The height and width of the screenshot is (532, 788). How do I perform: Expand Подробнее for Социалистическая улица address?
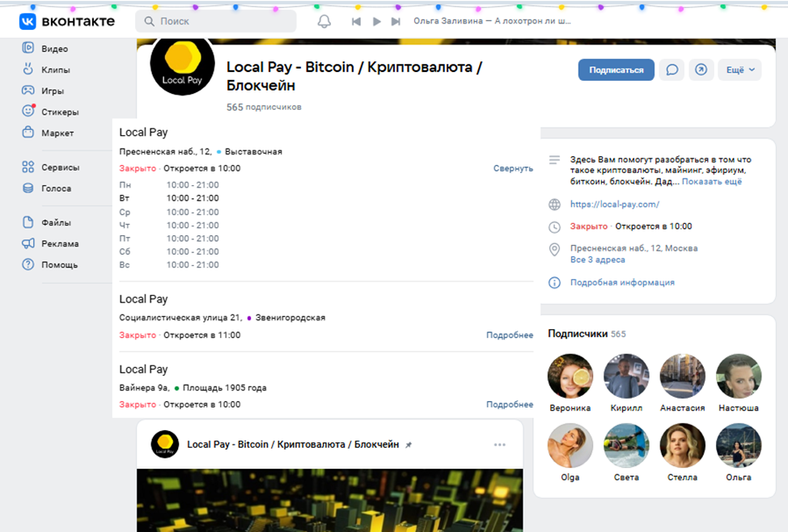click(x=510, y=335)
